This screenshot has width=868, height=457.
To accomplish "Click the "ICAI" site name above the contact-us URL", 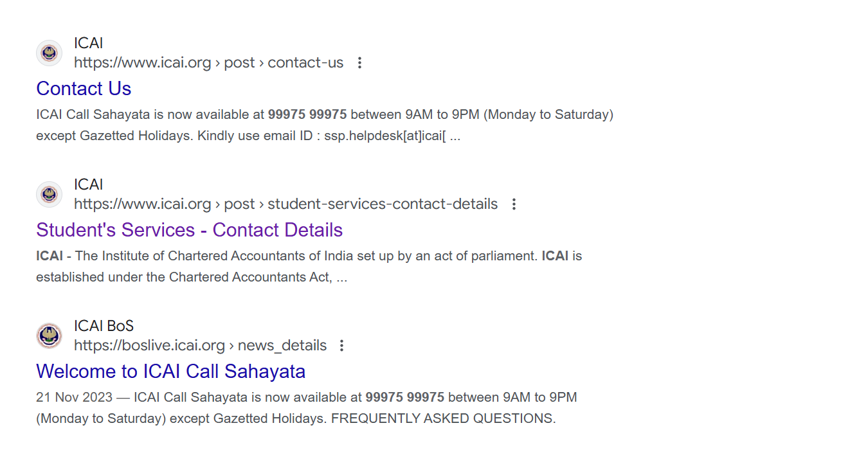I will point(88,43).
